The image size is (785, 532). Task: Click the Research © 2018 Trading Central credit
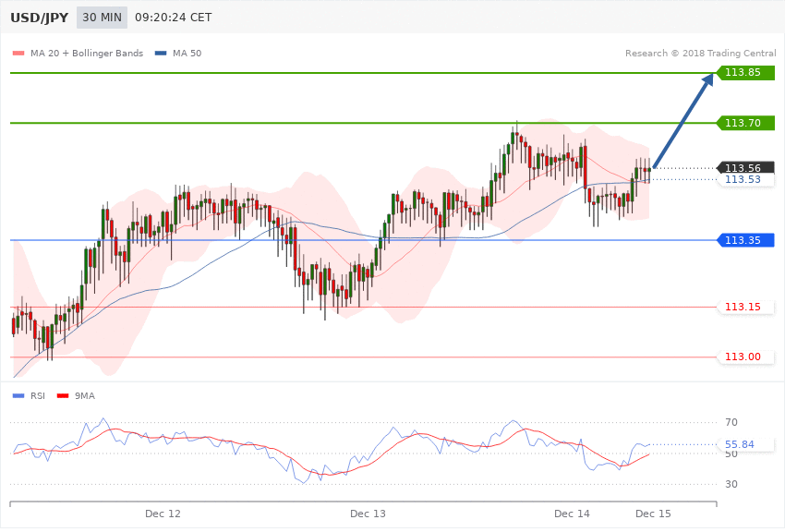tap(700, 53)
